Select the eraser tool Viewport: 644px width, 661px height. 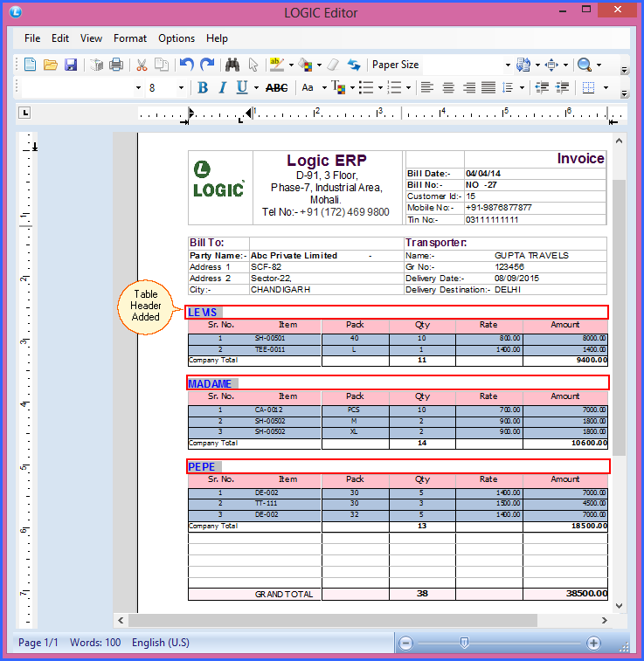[333, 65]
